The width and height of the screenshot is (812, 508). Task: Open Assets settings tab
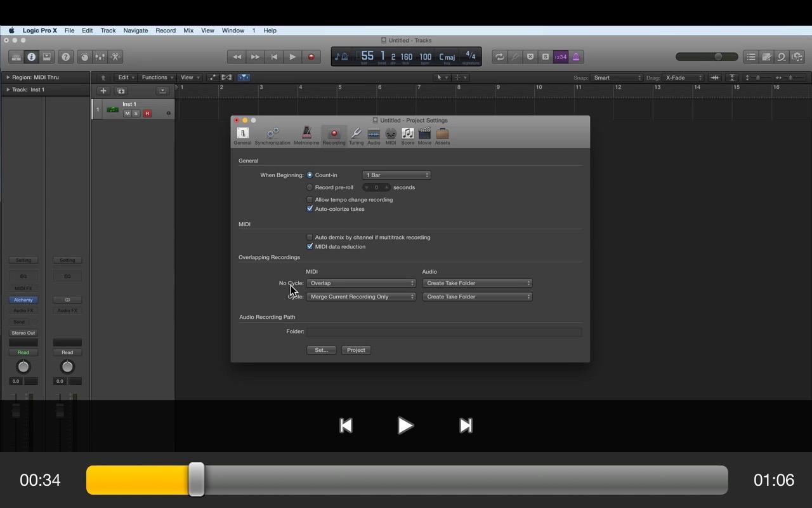[442, 136]
